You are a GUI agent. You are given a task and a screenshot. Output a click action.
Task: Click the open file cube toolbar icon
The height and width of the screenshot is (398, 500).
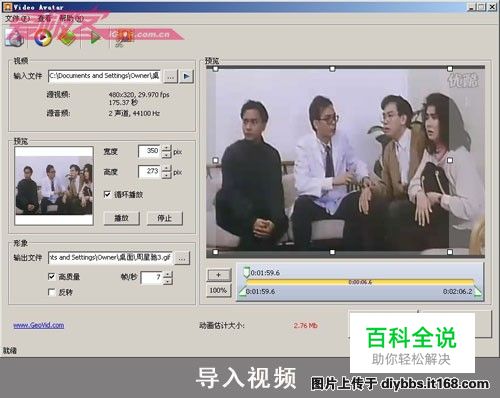coord(14,37)
